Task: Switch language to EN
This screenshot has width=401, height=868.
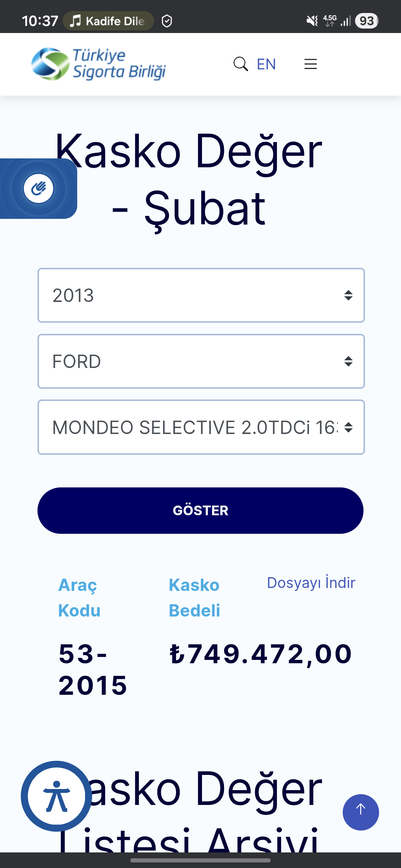Action: [266, 64]
